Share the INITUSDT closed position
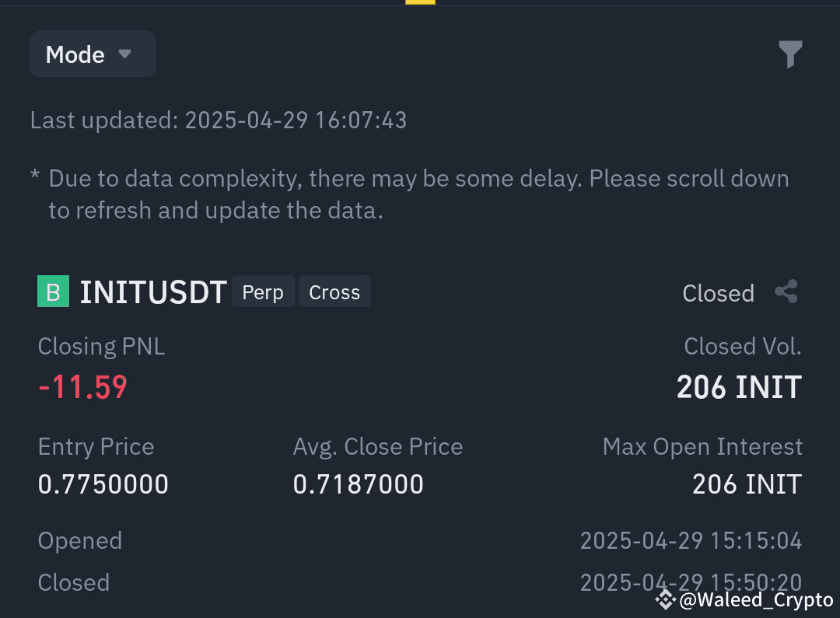Viewport: 840px width, 618px height. (786, 292)
